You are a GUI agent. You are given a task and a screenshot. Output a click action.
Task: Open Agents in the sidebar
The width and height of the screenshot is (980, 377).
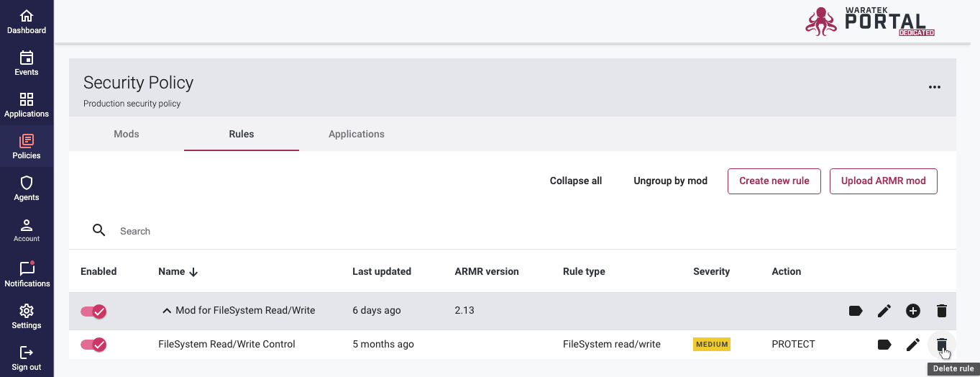coord(27,188)
